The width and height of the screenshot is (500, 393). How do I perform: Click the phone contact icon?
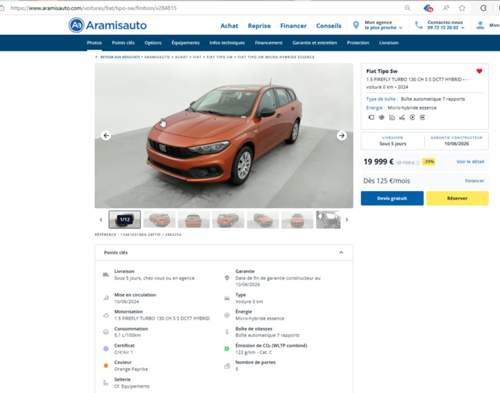pos(419,25)
